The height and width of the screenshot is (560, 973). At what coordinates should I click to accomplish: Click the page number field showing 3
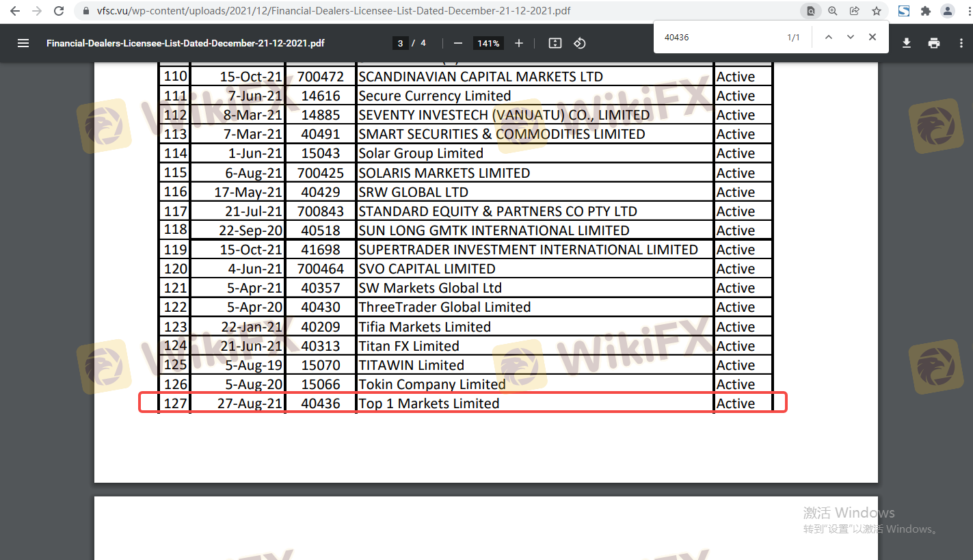point(400,43)
